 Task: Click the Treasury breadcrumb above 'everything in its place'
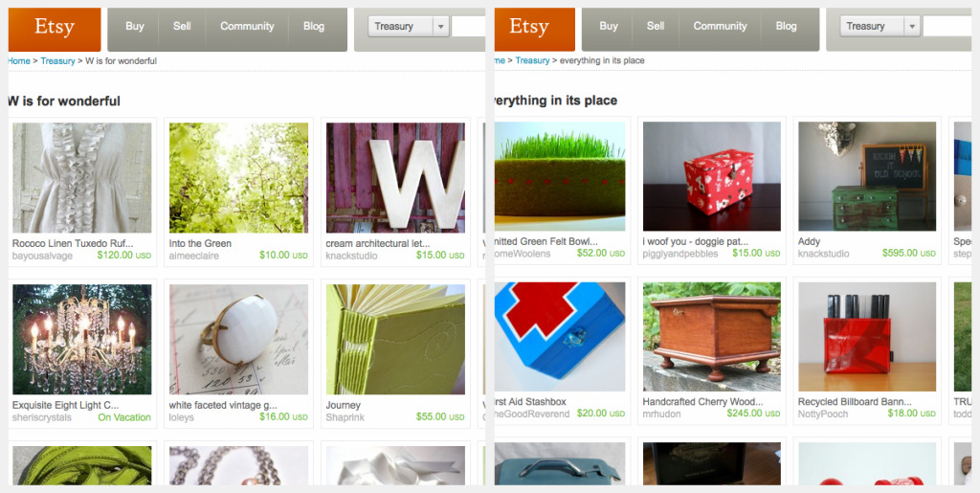[x=532, y=60]
